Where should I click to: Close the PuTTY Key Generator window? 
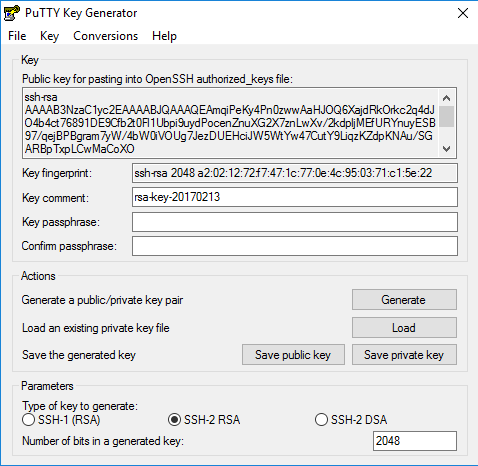pos(463,13)
